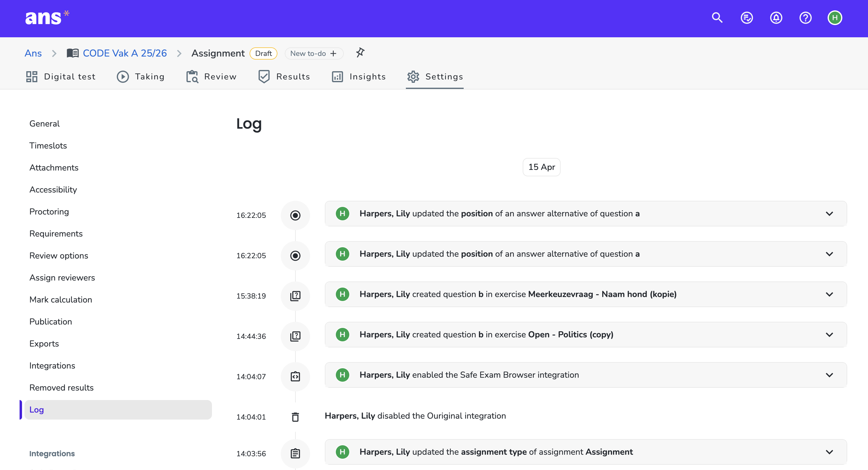
Task: Open Proctoring in the sidebar
Action: point(49,211)
